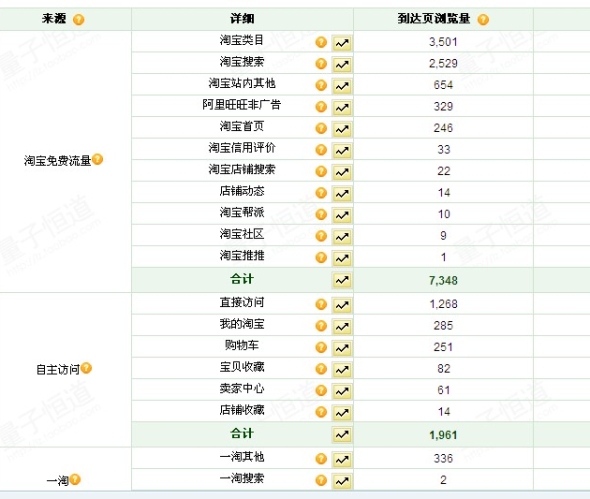This screenshot has height=499, width=590.
Task: Show help for 淘宝社区 row
Action: (x=321, y=236)
